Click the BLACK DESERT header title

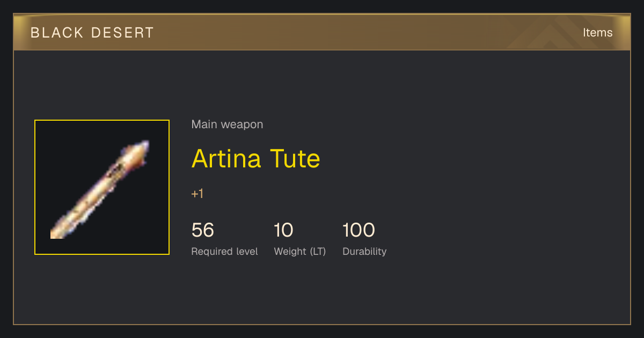(x=92, y=33)
